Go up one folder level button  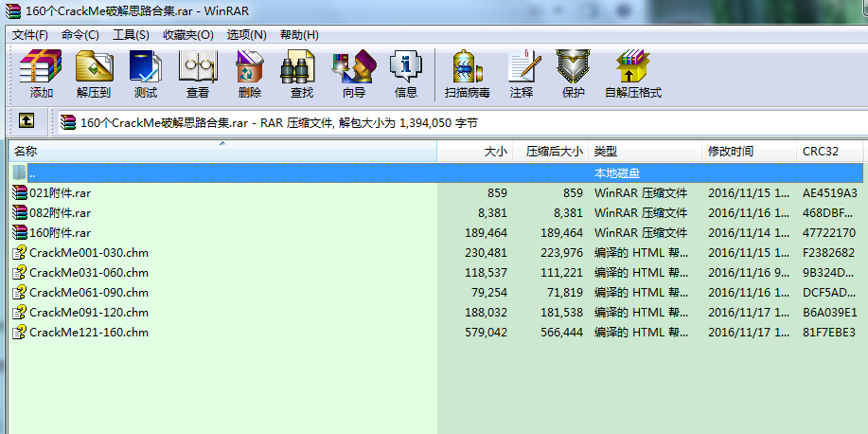(x=27, y=120)
